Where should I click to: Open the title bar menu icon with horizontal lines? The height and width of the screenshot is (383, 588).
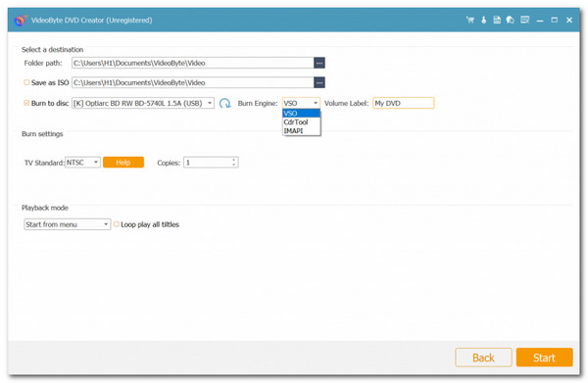point(525,20)
